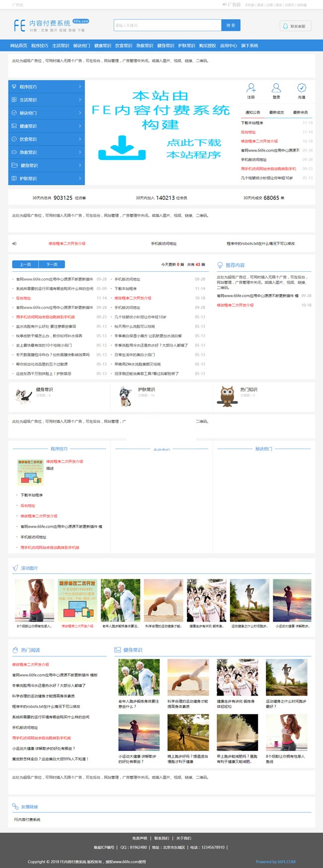The image size is (323, 868).
Task: Expand 护肤常识 sidebar chevron
Action: [x=80, y=178]
